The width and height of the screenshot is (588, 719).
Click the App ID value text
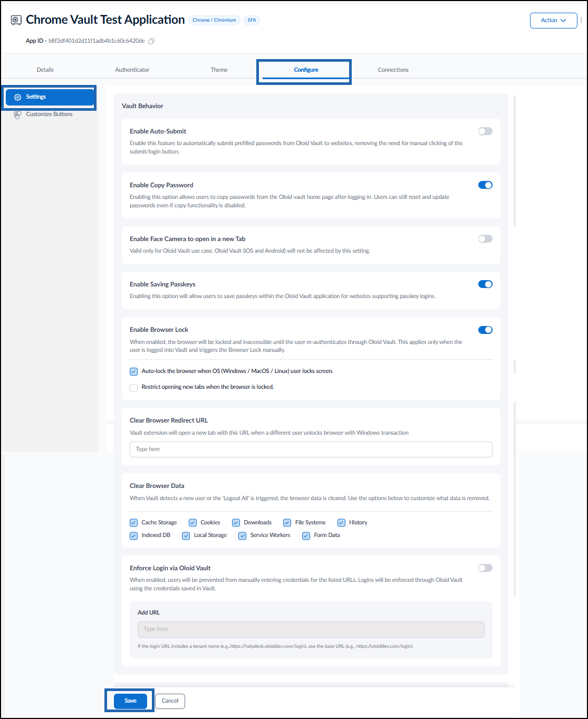[97, 41]
